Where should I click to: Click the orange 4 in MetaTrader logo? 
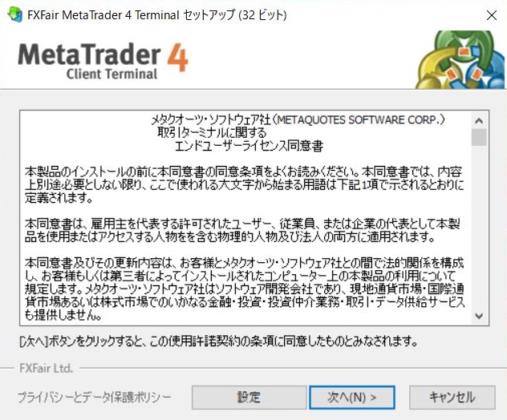[x=177, y=58]
